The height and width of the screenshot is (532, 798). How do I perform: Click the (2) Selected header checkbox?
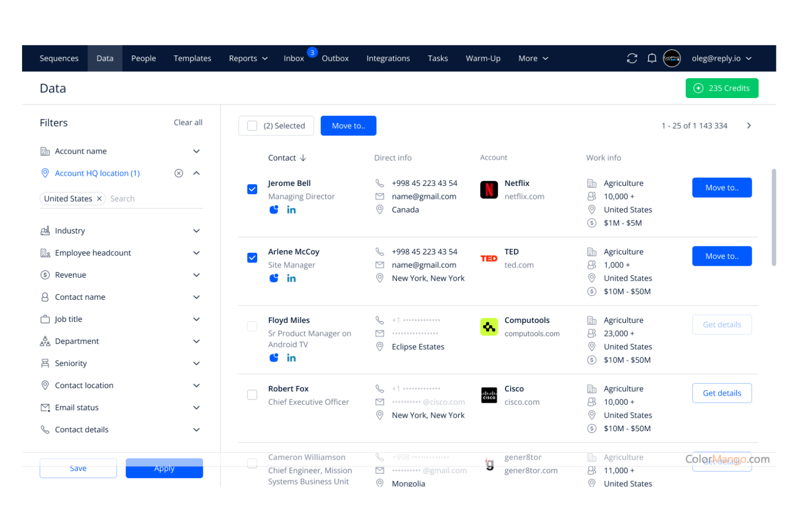(252, 125)
